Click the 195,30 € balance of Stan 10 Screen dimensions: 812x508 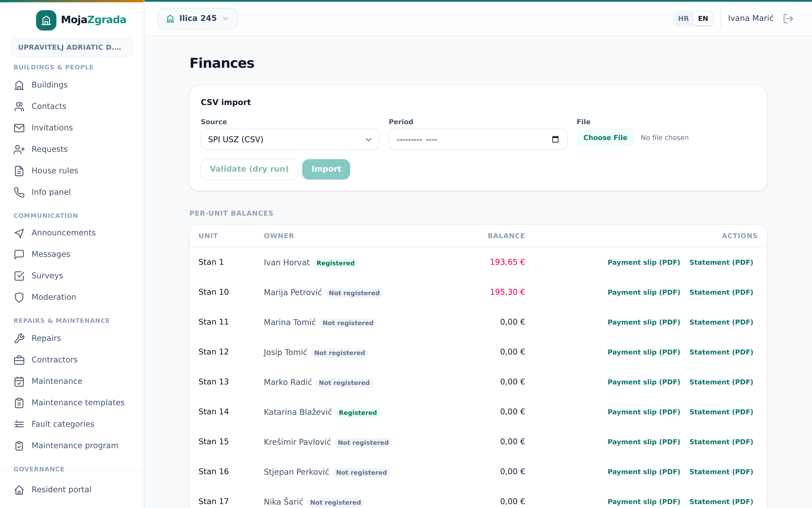point(507,292)
